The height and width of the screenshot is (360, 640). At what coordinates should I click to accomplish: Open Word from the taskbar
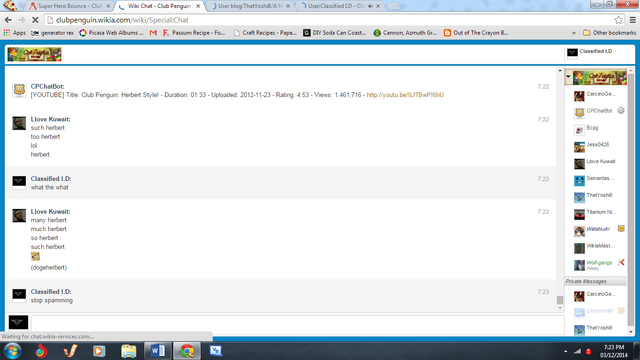tap(158, 351)
